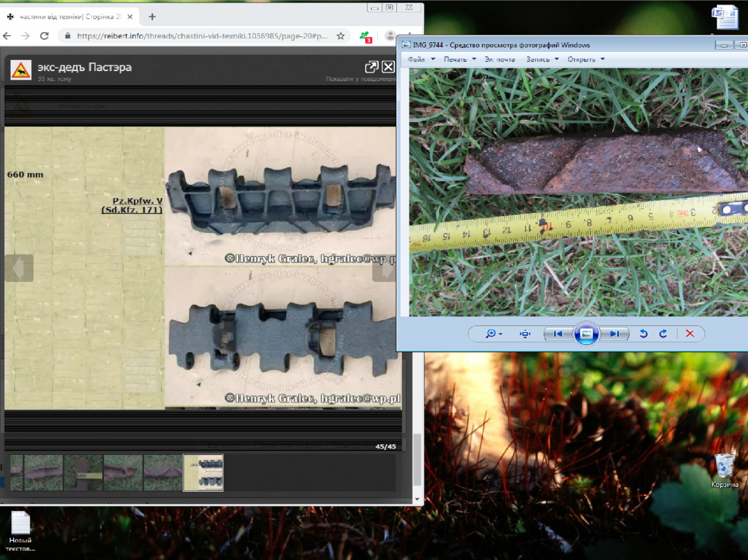Open the Файл menu
This screenshot has width=748, height=560.
tap(420, 59)
